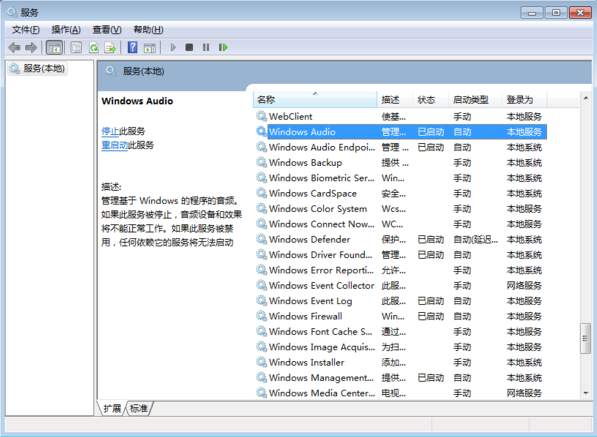Click the Restart Service icon
The width and height of the screenshot is (597, 437).
tap(223, 48)
